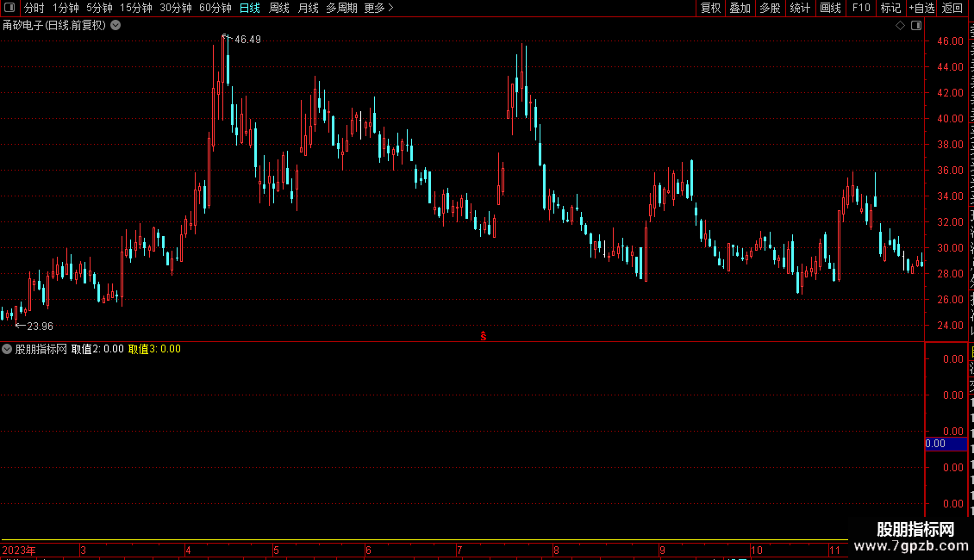Screen dimensions: 974x560
Task: Click the 返回 back button
Action: 952,8
